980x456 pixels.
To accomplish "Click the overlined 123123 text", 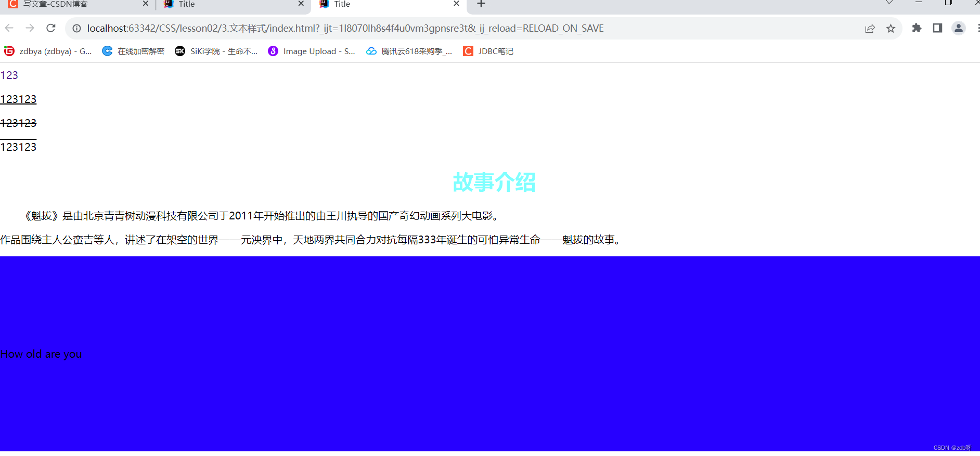I will (x=18, y=147).
